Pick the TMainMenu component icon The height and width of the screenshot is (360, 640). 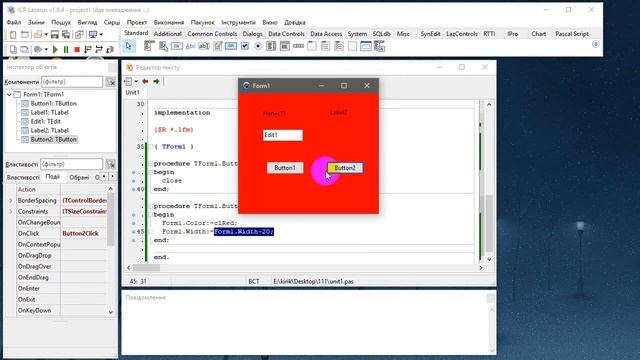[149, 47]
